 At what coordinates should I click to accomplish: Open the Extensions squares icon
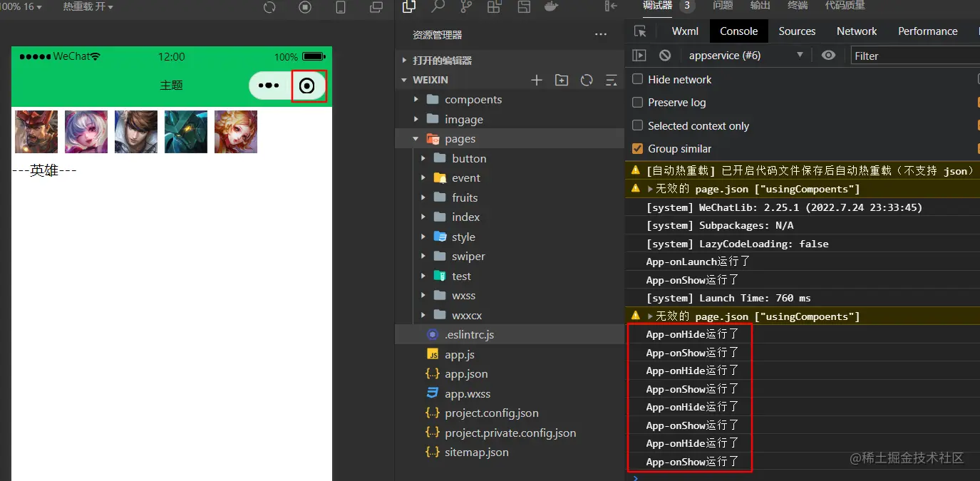point(495,6)
